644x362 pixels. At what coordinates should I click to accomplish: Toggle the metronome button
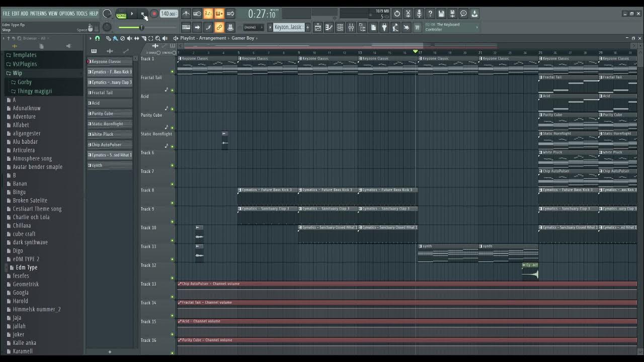pos(186,14)
